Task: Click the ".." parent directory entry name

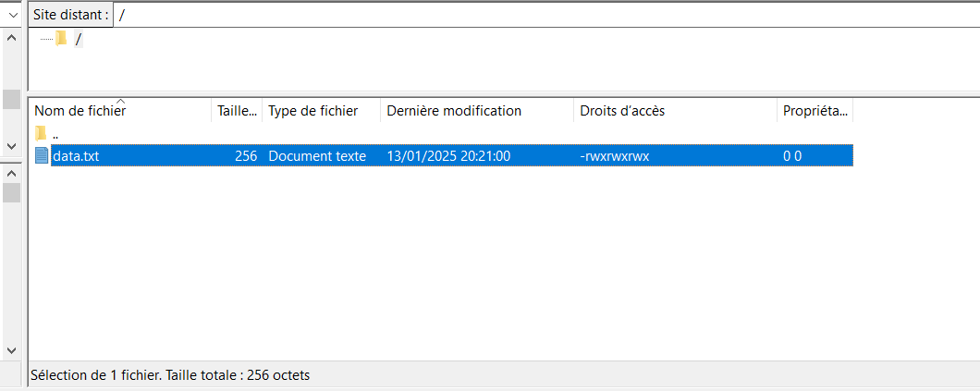Action: click(x=55, y=134)
